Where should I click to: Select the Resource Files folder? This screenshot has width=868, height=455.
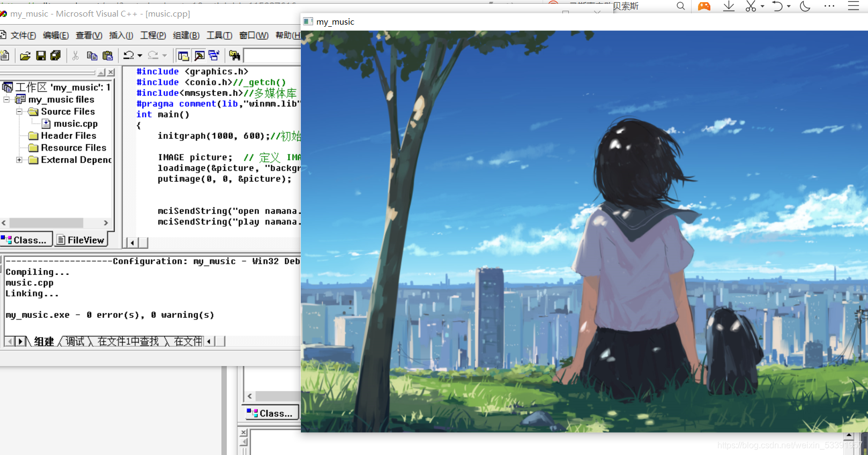coord(73,148)
